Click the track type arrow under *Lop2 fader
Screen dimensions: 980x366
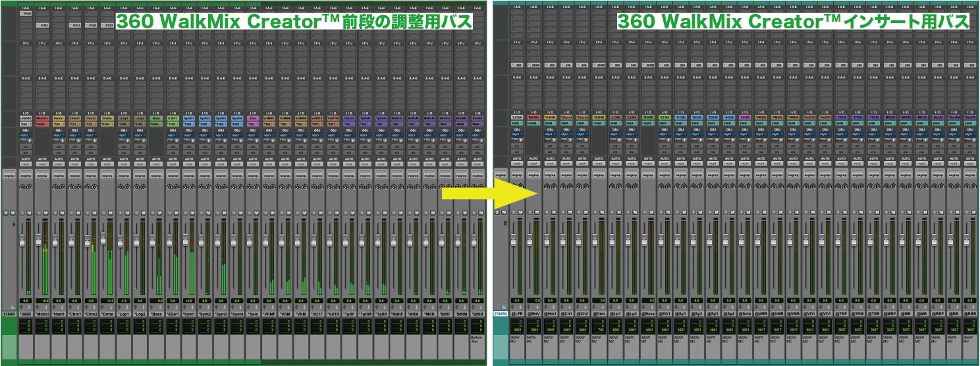pos(143,307)
